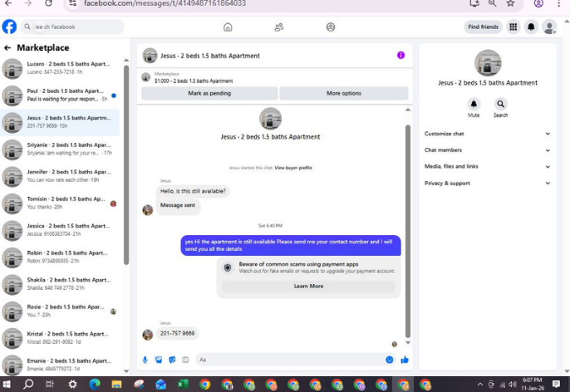Attach a photo using the image icon
The height and width of the screenshot is (392, 570).
[x=159, y=360]
